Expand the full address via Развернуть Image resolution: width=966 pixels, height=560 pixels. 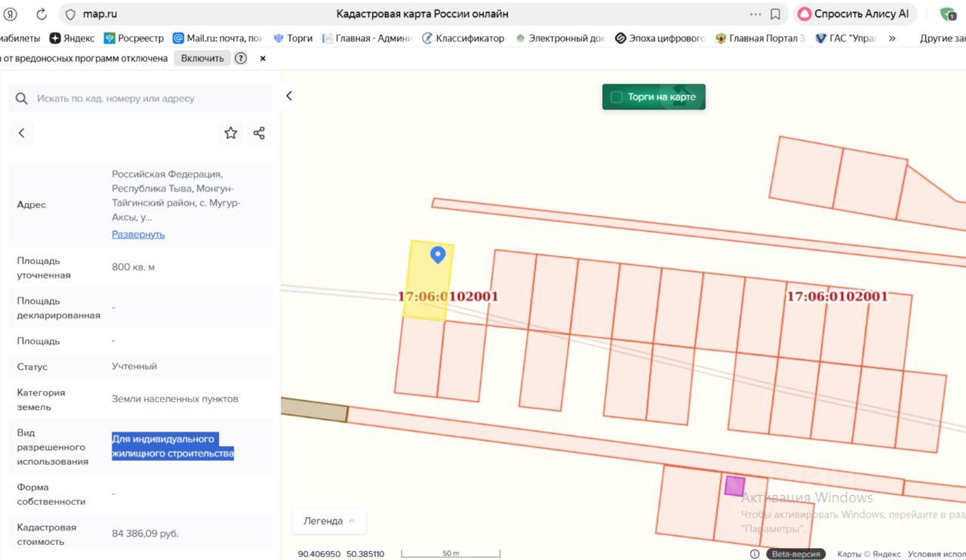click(x=138, y=234)
